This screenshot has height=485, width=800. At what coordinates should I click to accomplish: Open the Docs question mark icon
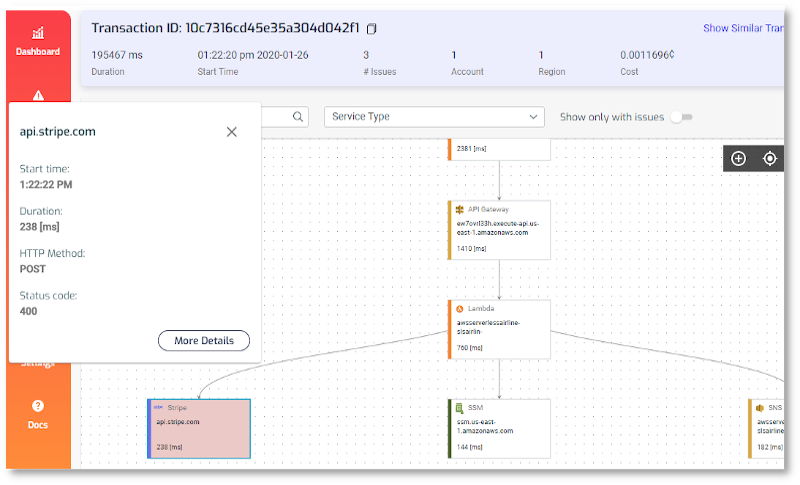[x=38, y=406]
